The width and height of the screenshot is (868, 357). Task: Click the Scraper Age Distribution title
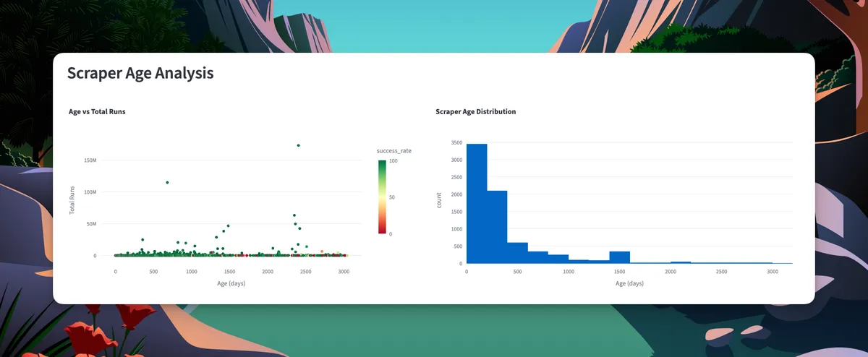pyautogui.click(x=475, y=112)
